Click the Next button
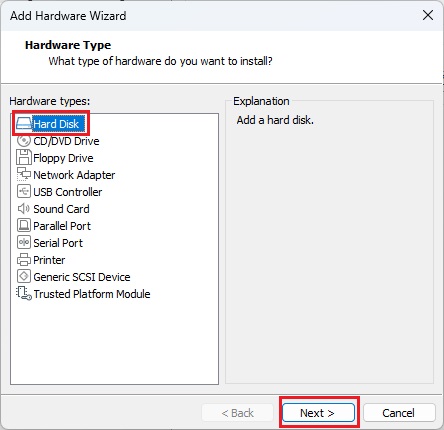The image size is (444, 430). click(x=318, y=413)
